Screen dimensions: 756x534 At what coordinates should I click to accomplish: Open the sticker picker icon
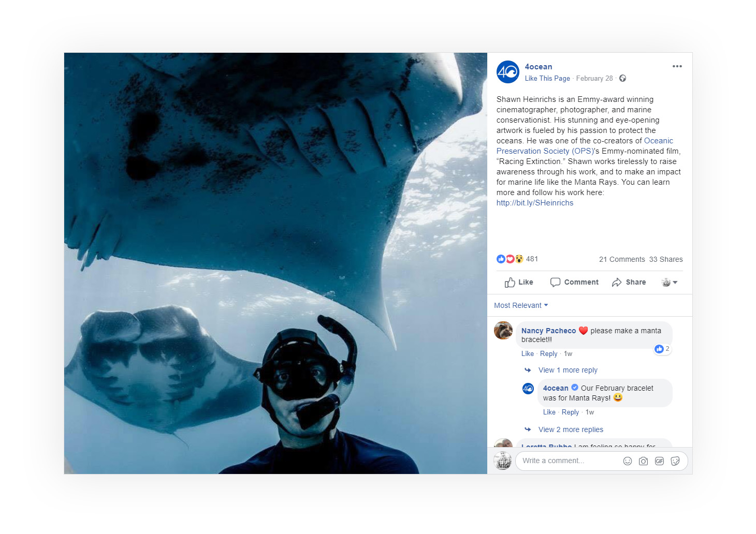pyautogui.click(x=675, y=461)
